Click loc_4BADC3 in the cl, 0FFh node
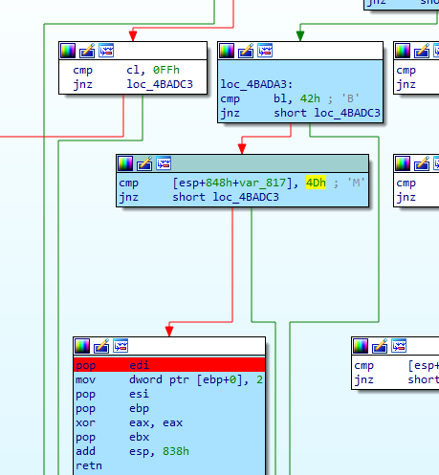Viewport: 439px width, 475px height. [160, 84]
